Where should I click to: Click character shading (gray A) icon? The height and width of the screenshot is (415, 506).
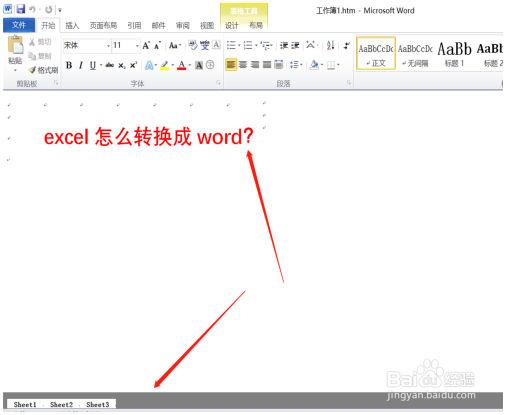(x=199, y=65)
